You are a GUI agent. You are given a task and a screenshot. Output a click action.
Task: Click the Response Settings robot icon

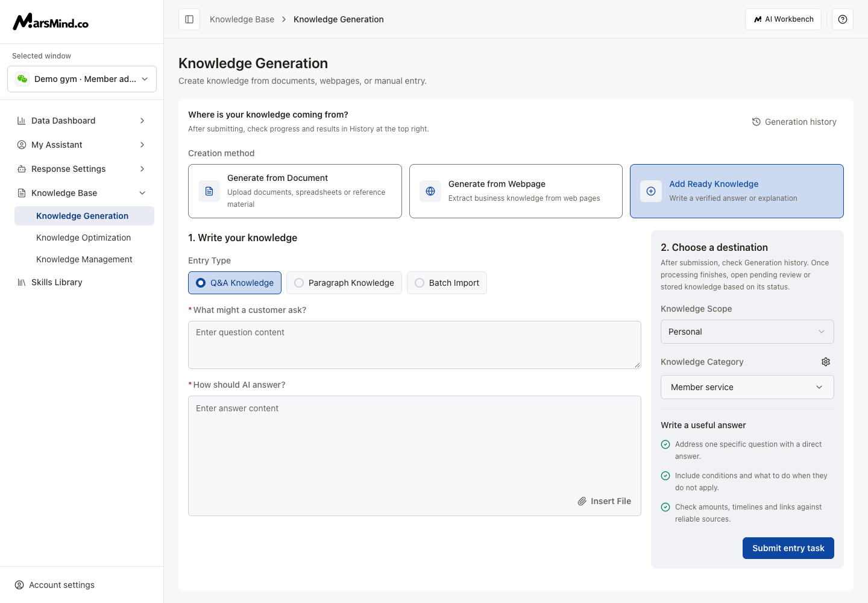click(22, 169)
